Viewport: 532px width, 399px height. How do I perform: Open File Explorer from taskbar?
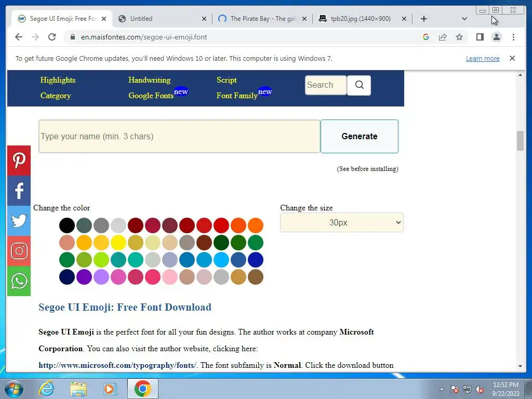(78, 389)
